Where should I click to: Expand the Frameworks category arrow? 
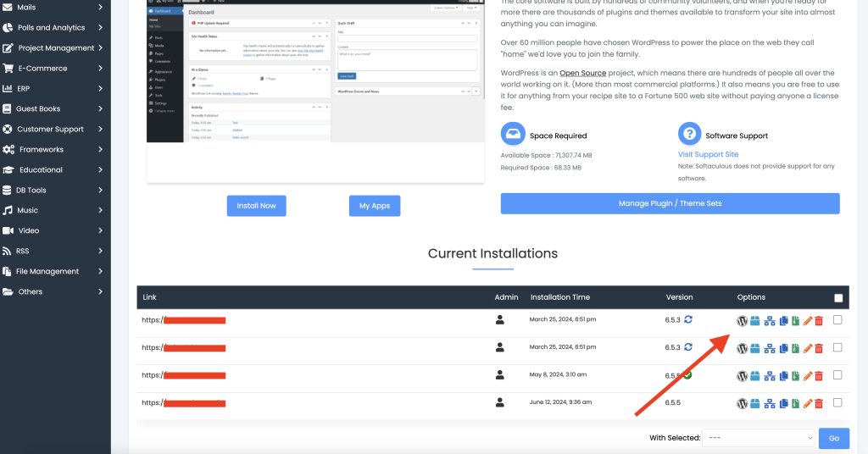point(100,149)
